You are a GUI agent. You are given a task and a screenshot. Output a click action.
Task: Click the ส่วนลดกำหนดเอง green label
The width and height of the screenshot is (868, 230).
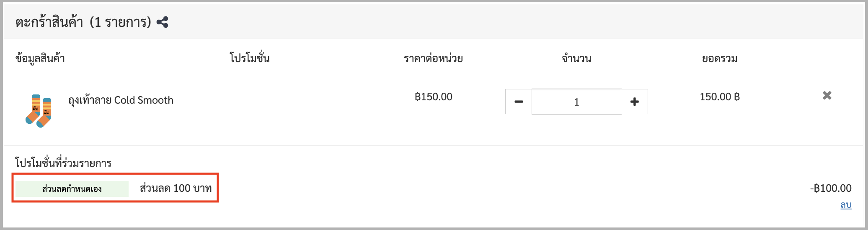72,189
